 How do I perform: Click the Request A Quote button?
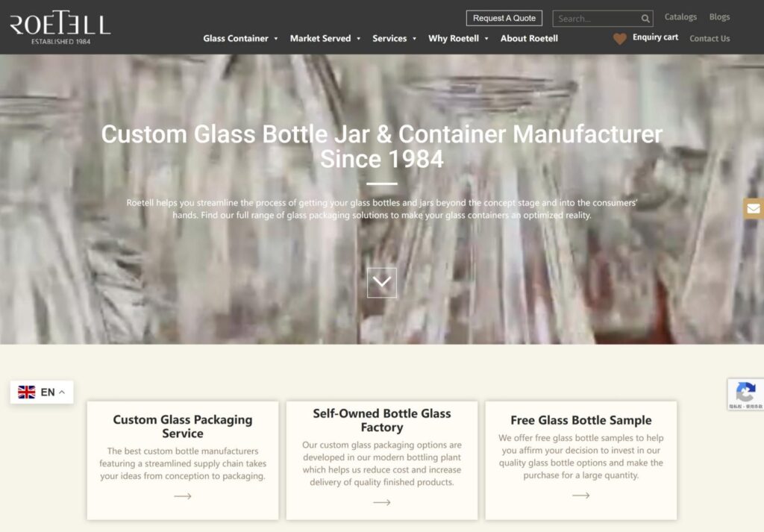tap(504, 19)
